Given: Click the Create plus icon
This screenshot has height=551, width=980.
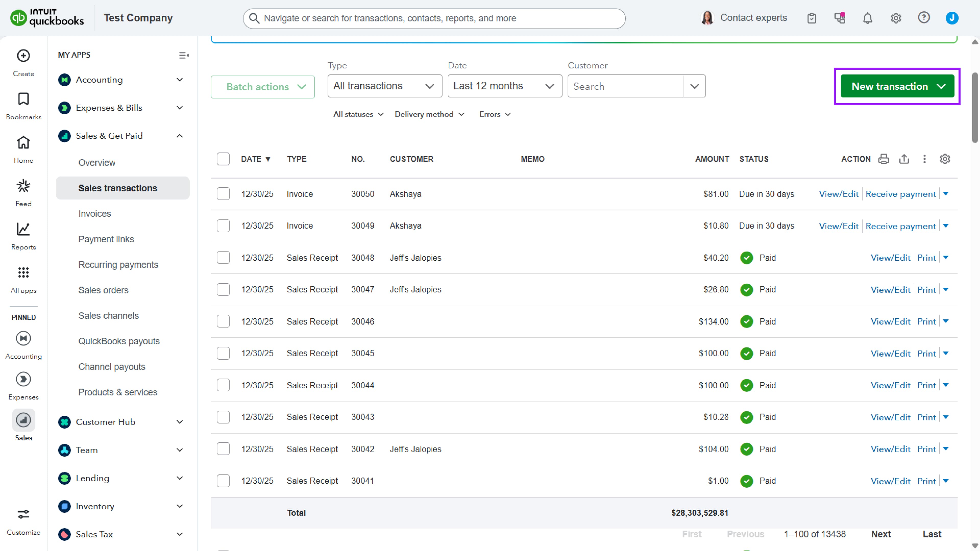Looking at the screenshot, I should (23, 56).
